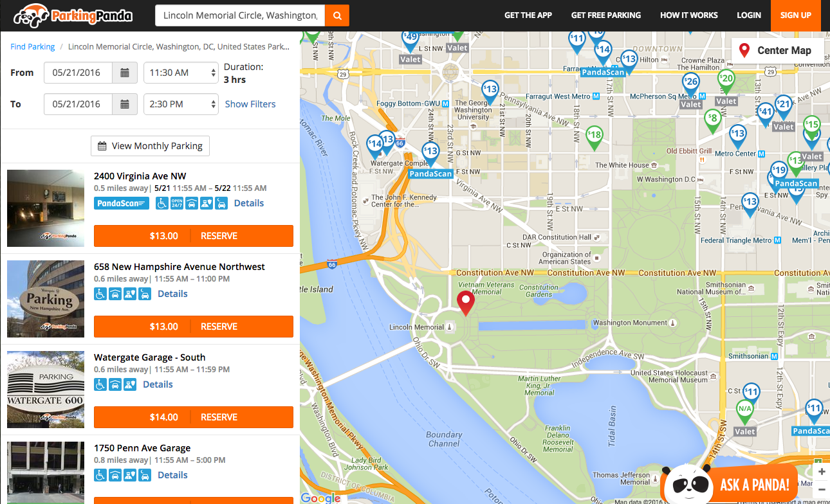Open Details for Watergate Garage - South
The width and height of the screenshot is (830, 504).
pyautogui.click(x=158, y=384)
